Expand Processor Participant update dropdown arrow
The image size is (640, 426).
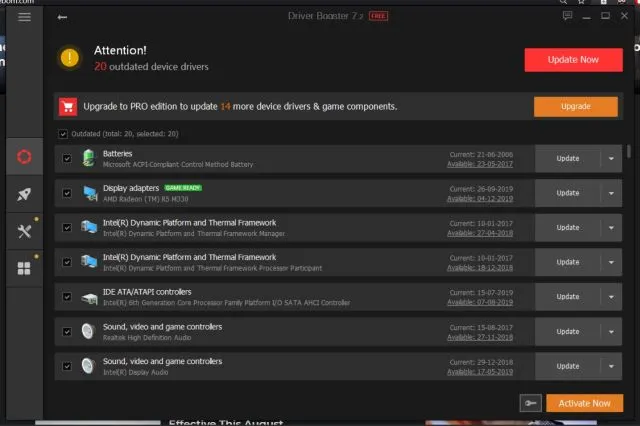pyautogui.click(x=611, y=262)
